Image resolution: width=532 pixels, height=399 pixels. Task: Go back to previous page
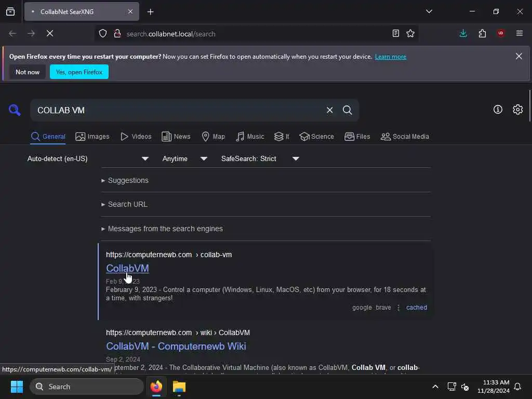pos(12,33)
